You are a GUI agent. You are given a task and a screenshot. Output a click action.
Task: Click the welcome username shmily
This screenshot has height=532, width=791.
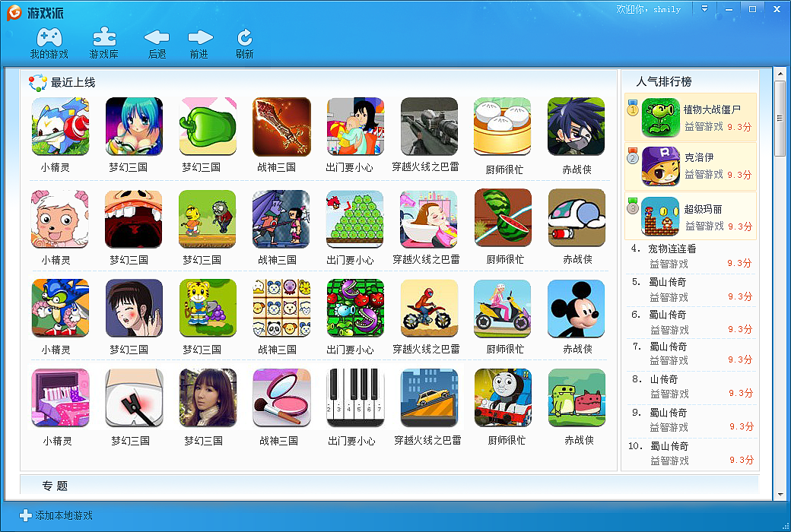pyautogui.click(x=667, y=10)
